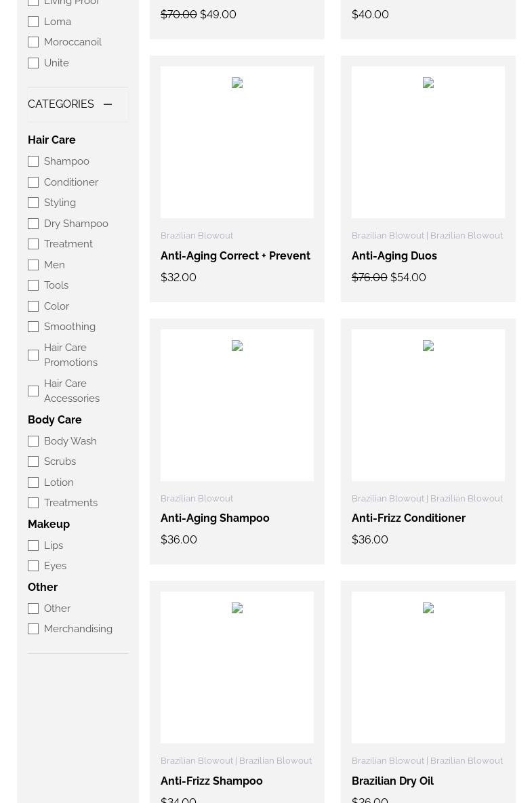The height and width of the screenshot is (803, 532).
Task: Open the Anti-Frizz Shampoo product thumbnail
Action: pos(237,667)
